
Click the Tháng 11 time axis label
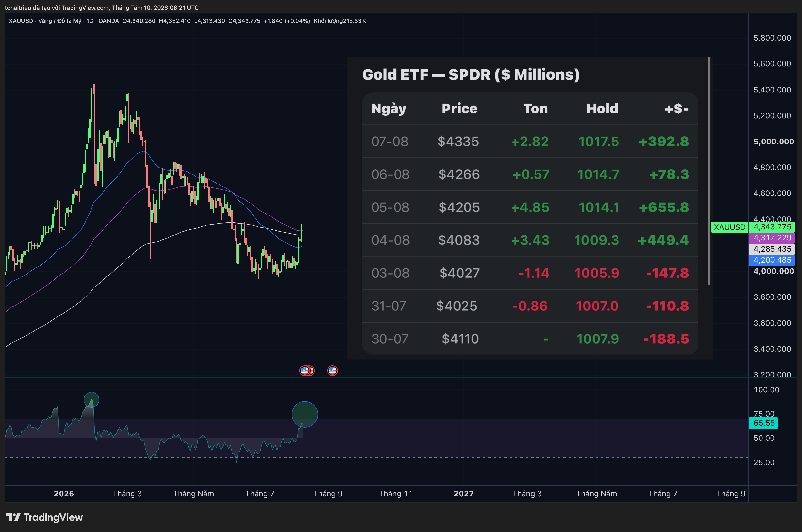pyautogui.click(x=396, y=494)
